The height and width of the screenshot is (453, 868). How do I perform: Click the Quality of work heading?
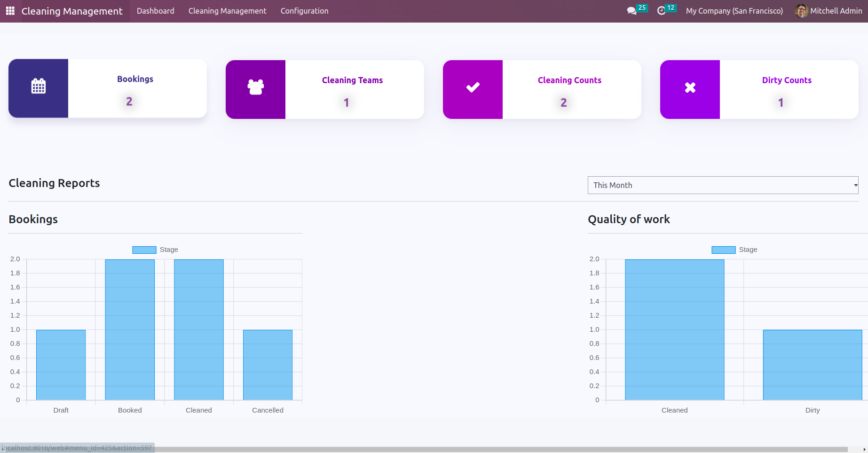[629, 219]
